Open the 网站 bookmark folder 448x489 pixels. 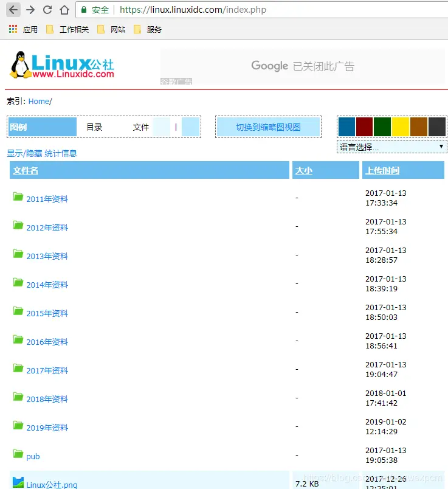coord(111,29)
